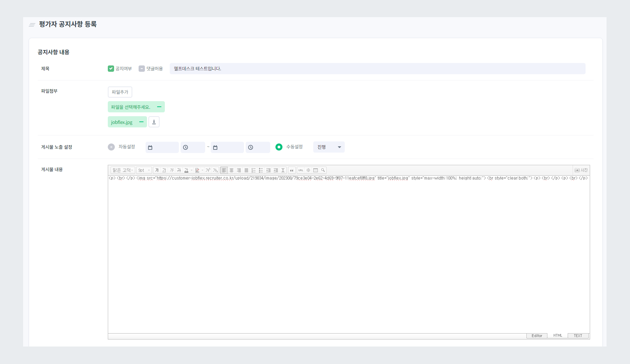Open the 9pt font size dropdown
Image resolution: width=630 pixels, height=364 pixels.
(144, 170)
